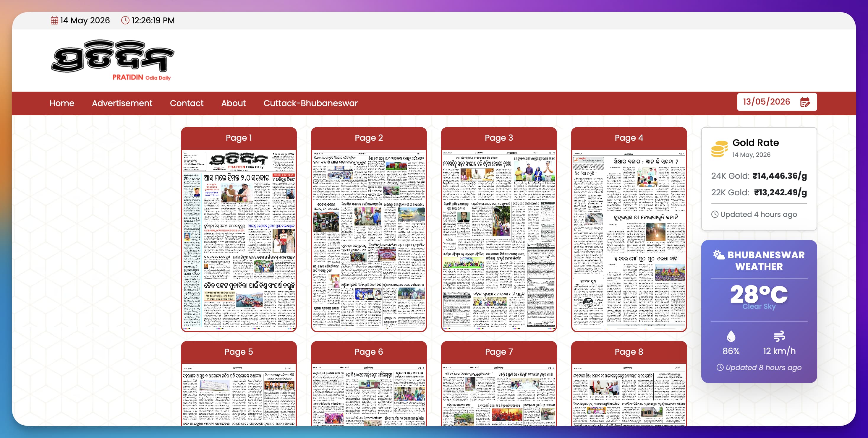Viewport: 868px width, 438px height.
Task: Open the Page 7 thumbnail
Action: tap(499, 395)
